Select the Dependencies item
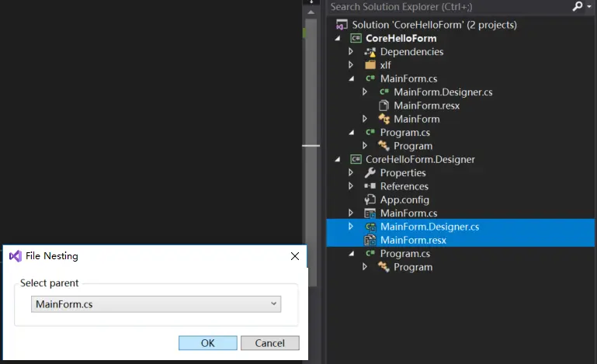The width and height of the screenshot is (597, 364). click(x=411, y=52)
